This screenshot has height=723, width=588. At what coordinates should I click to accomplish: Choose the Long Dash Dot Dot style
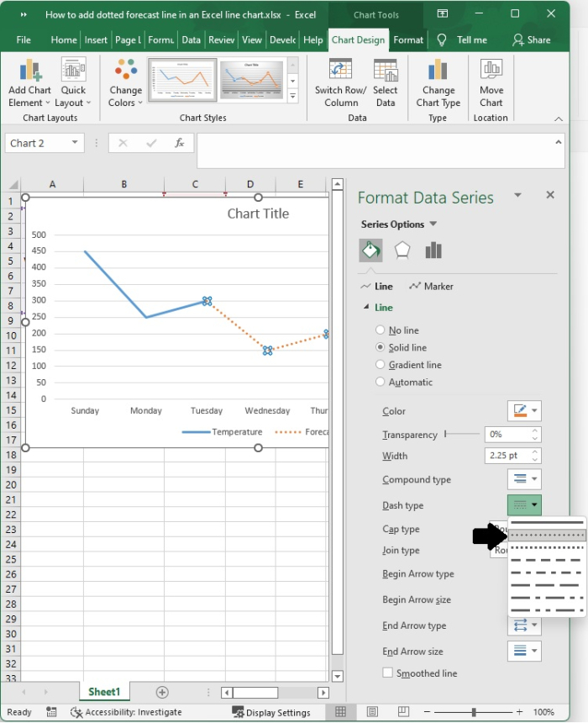tap(547, 610)
